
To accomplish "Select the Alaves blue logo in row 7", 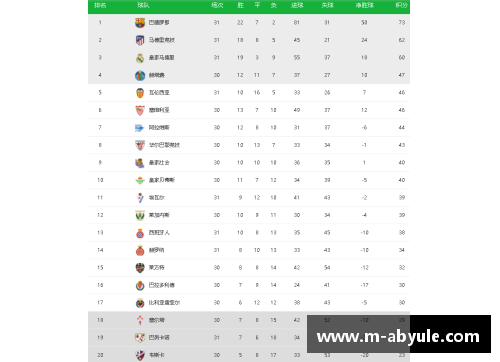I will coord(139,128).
